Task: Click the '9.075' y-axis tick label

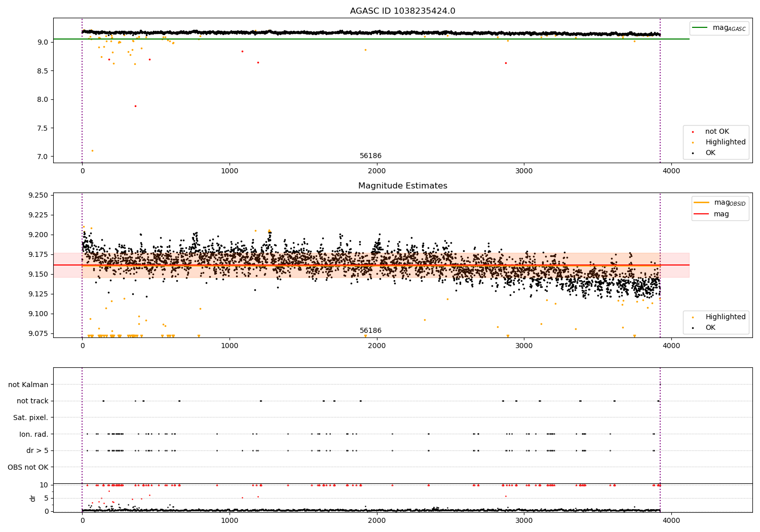Action: pyautogui.click(x=38, y=334)
